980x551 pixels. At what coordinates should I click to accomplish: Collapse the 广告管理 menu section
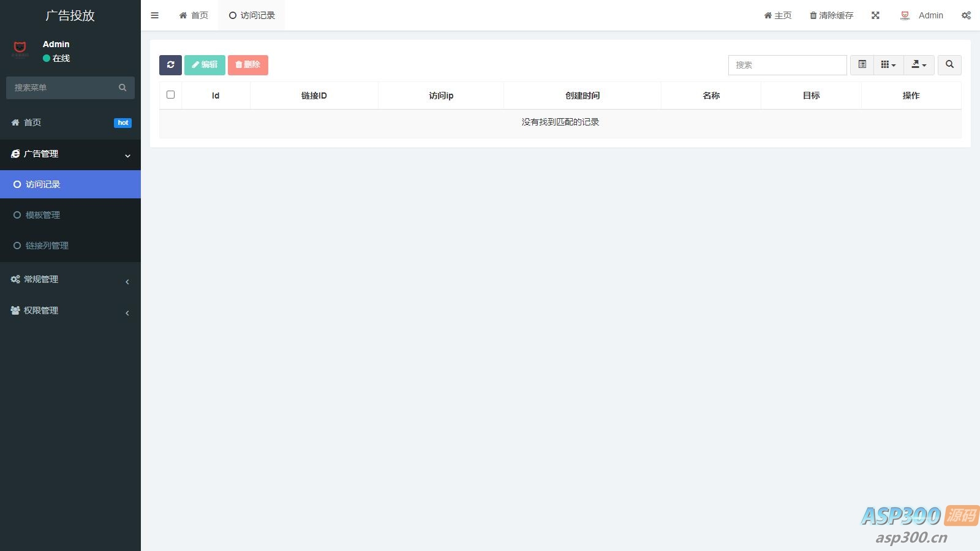pos(70,154)
